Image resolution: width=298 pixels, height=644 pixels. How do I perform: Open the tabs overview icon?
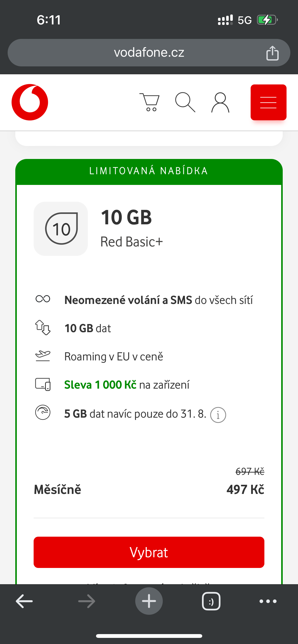tap(211, 601)
